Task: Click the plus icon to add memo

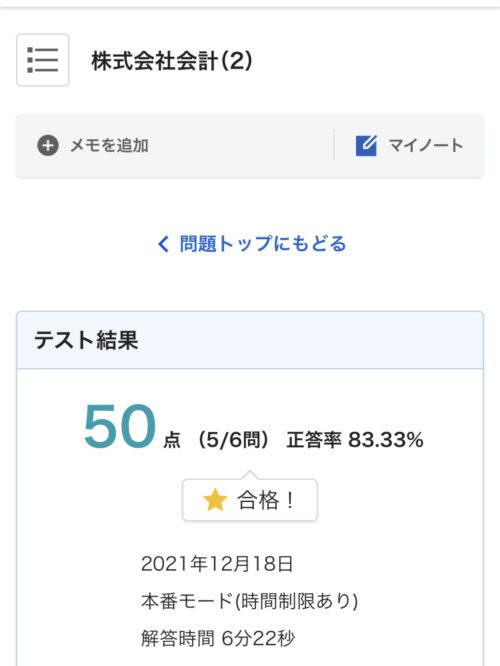Action: [48, 146]
